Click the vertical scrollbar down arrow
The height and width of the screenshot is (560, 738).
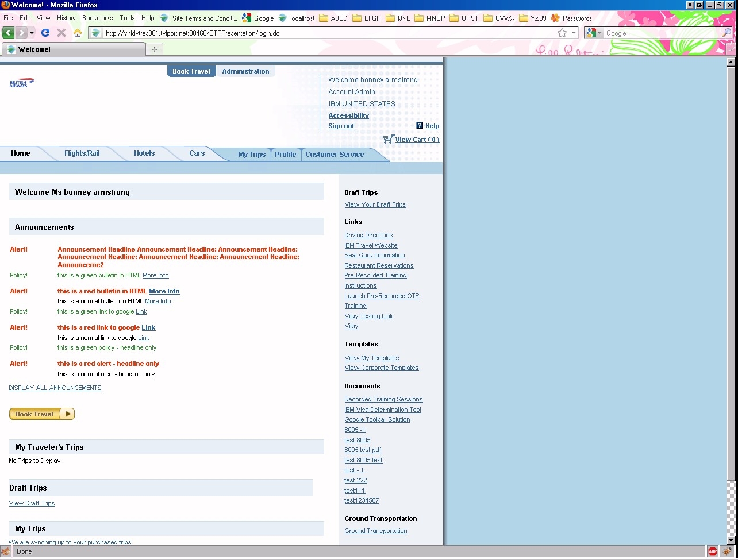coord(731,540)
